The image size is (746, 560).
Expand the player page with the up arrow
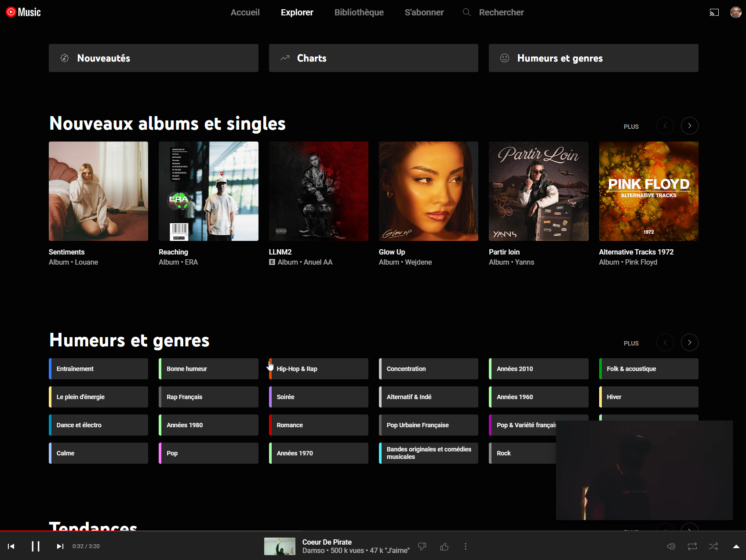tap(736, 546)
